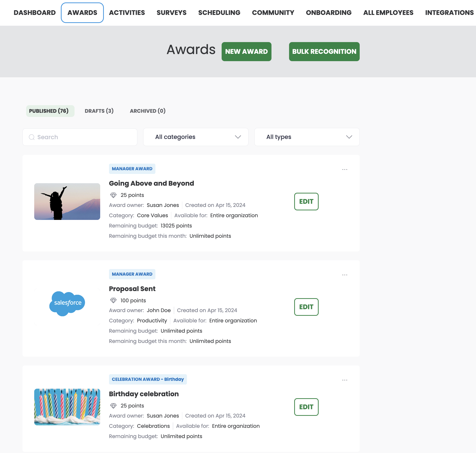The width and height of the screenshot is (476, 453).
Task: Click diamond points icon on Going Above and Beyond
Action: click(113, 195)
